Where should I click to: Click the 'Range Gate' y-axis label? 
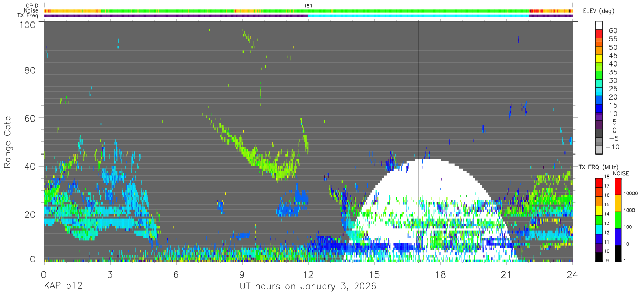(8, 142)
